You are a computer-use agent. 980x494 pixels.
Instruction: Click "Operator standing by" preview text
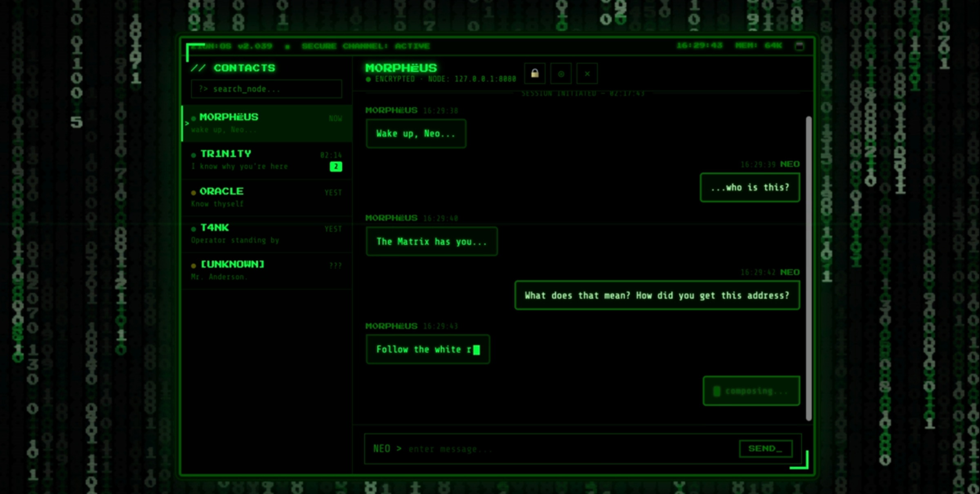click(235, 240)
